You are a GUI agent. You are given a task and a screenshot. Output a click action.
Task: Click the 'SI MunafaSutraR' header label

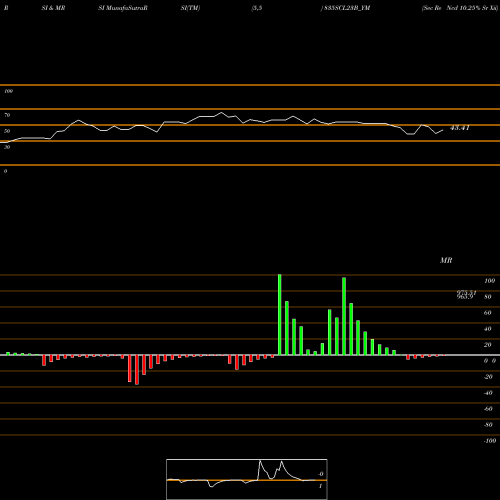[x=123, y=8]
